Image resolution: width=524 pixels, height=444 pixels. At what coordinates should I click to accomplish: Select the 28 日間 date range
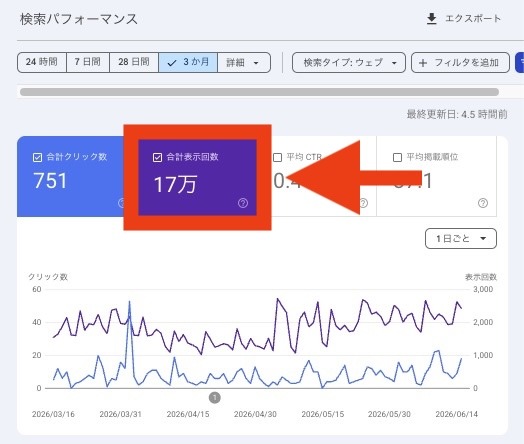click(x=134, y=62)
